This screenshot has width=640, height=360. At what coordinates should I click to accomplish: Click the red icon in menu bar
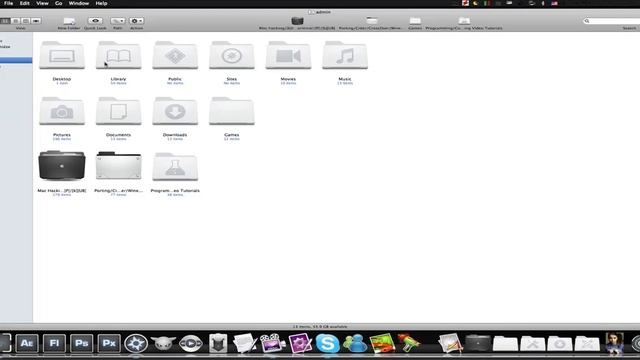point(465,3)
